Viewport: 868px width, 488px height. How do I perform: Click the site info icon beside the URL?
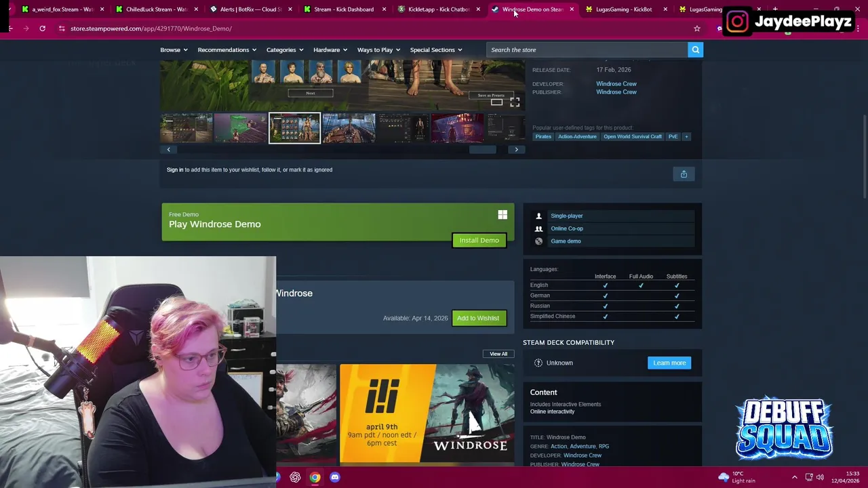(62, 28)
